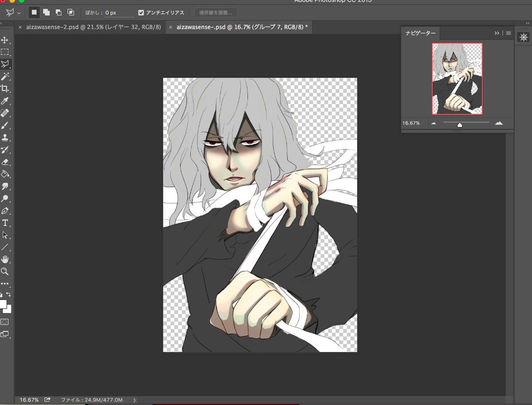
Task: Select the Eraser tool
Action: click(5, 162)
